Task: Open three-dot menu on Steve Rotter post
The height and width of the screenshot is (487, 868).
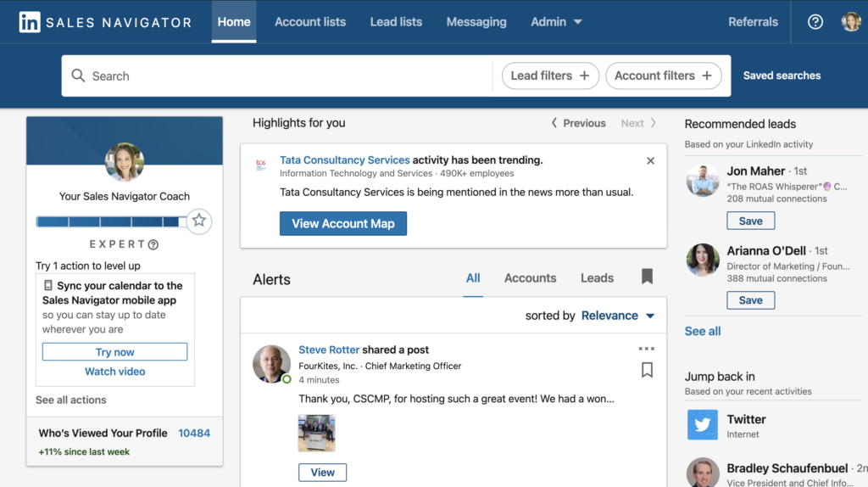Action: point(647,349)
